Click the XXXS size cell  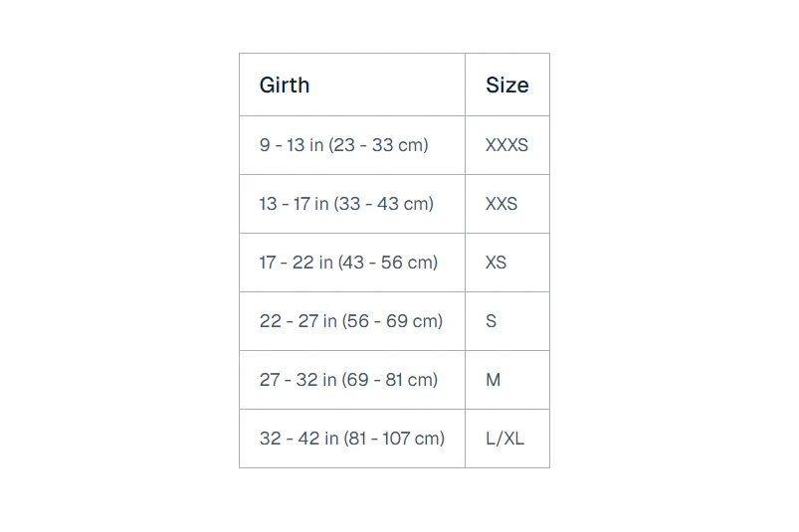click(506, 145)
